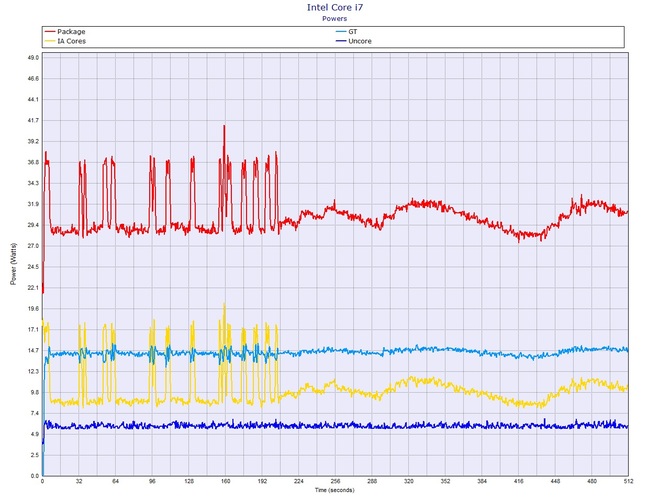Image resolution: width=670 pixels, height=502 pixels.
Task: Click the 416 tick on time axis
Action: pyautogui.click(x=519, y=481)
